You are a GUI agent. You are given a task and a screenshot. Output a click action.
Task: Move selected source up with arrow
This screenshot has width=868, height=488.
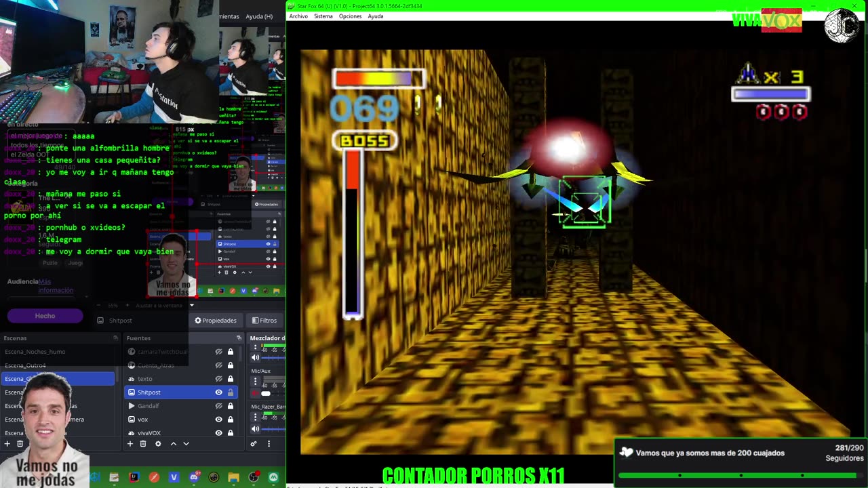coord(174,444)
